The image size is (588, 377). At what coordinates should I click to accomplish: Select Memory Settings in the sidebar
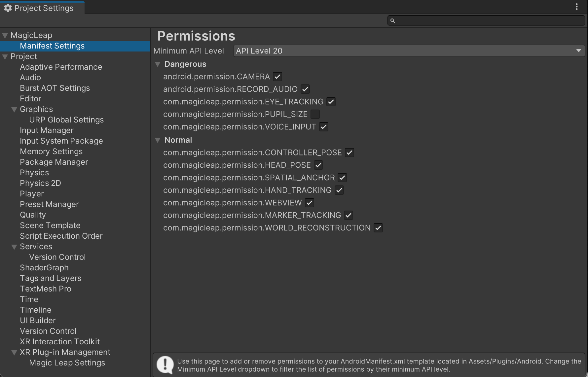tap(51, 151)
